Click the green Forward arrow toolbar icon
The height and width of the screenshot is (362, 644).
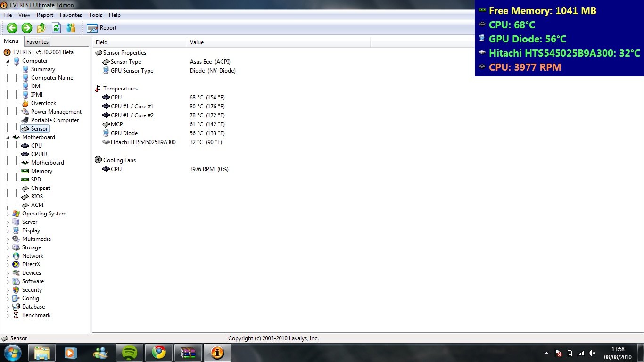tap(27, 28)
